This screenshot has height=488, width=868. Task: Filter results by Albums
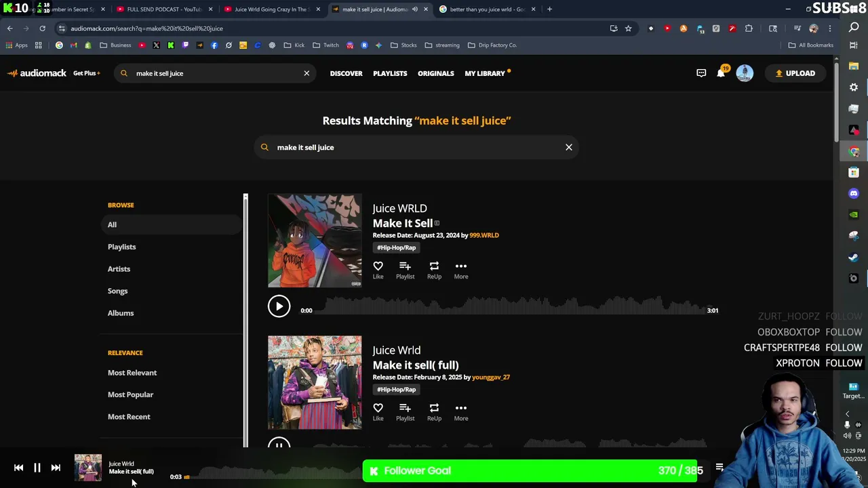pos(121,313)
